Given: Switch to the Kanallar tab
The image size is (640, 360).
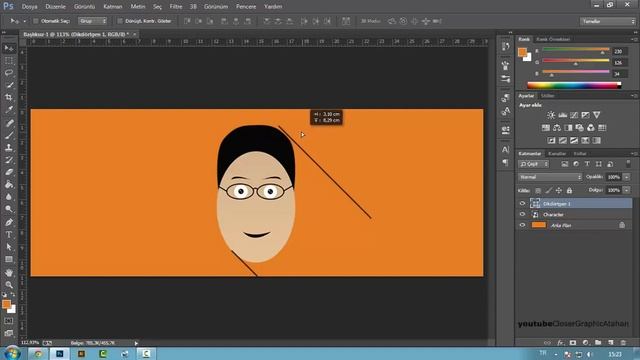Looking at the screenshot, I should pyautogui.click(x=557, y=154).
